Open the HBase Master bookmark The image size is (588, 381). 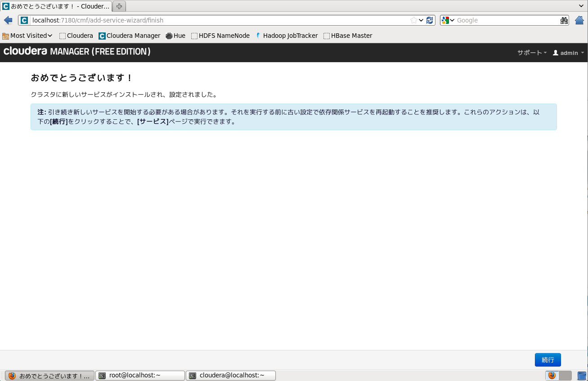pos(348,36)
